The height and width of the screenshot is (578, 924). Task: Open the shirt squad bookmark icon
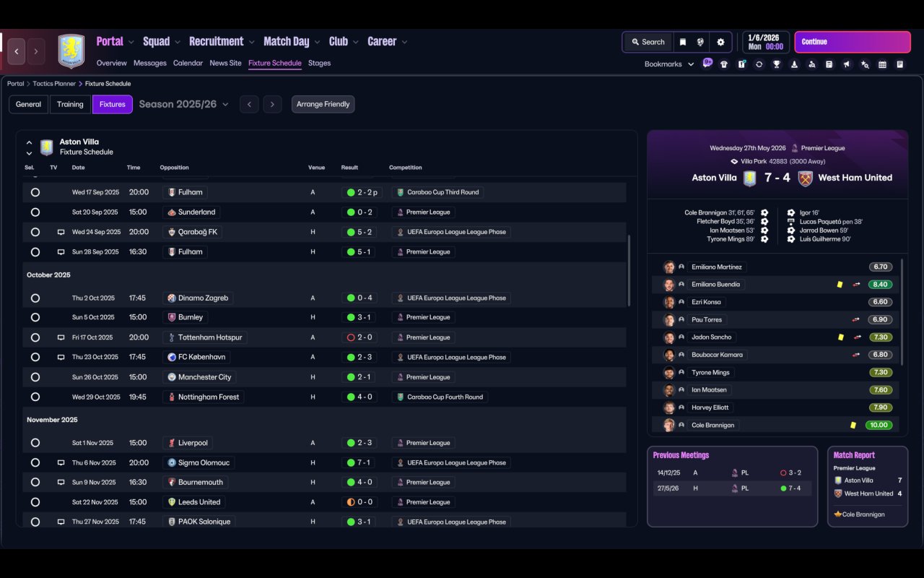[x=724, y=64]
